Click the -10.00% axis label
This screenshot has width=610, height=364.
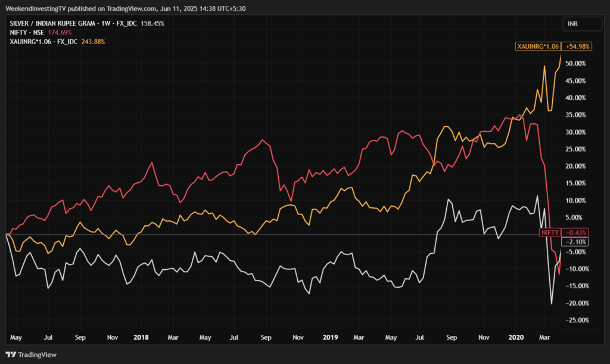coord(577,269)
